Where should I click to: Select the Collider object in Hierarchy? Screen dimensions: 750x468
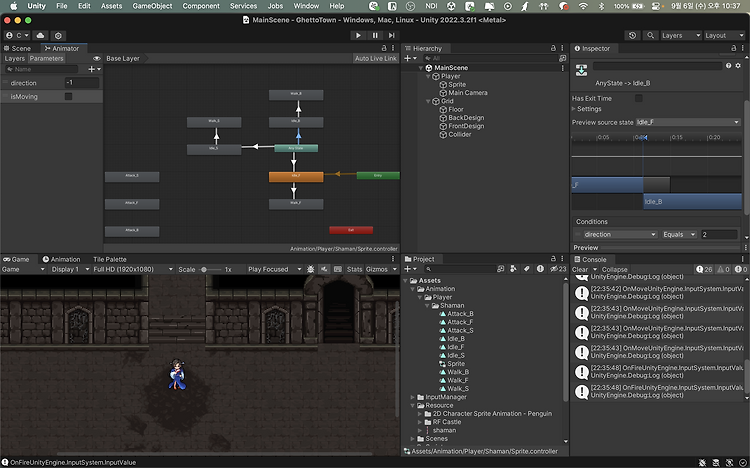455,134
